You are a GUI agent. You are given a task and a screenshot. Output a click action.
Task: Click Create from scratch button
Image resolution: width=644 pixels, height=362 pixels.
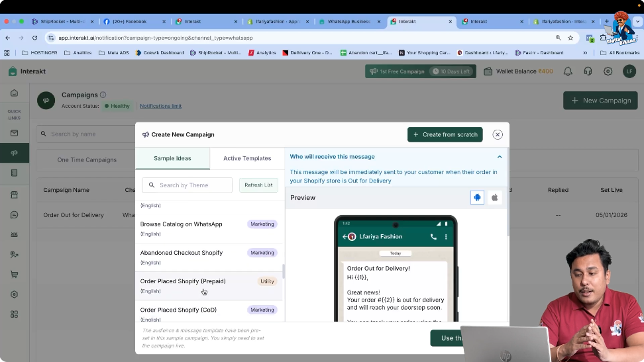(x=445, y=134)
